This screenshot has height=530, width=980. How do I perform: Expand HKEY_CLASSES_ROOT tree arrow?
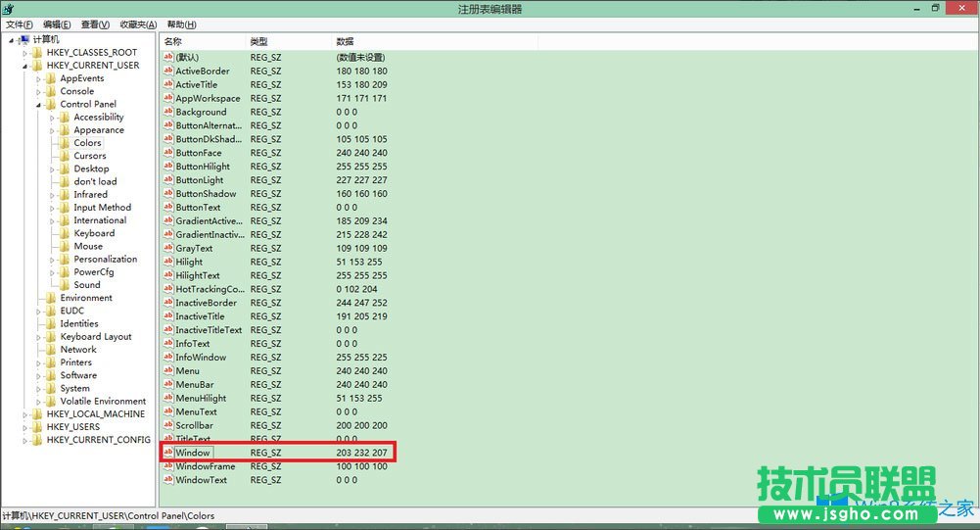[x=25, y=53]
